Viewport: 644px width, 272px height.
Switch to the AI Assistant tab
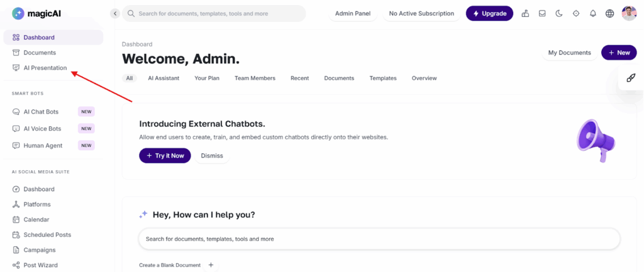point(164,79)
